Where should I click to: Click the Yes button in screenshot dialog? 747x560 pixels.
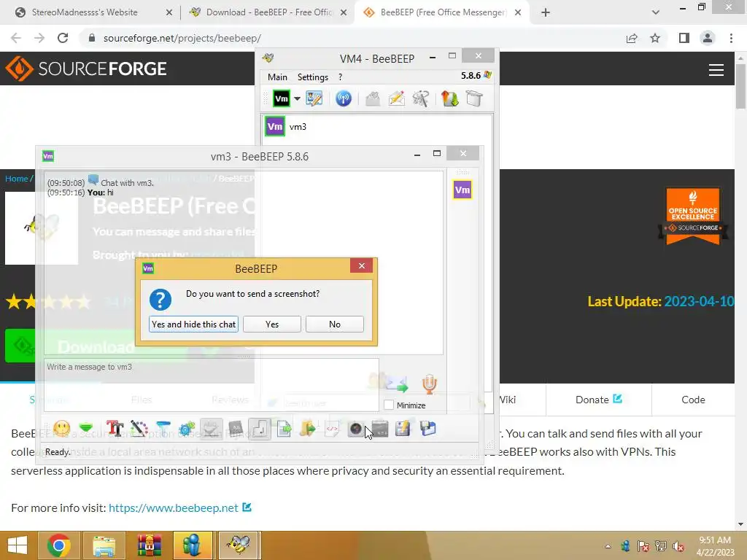coord(272,324)
